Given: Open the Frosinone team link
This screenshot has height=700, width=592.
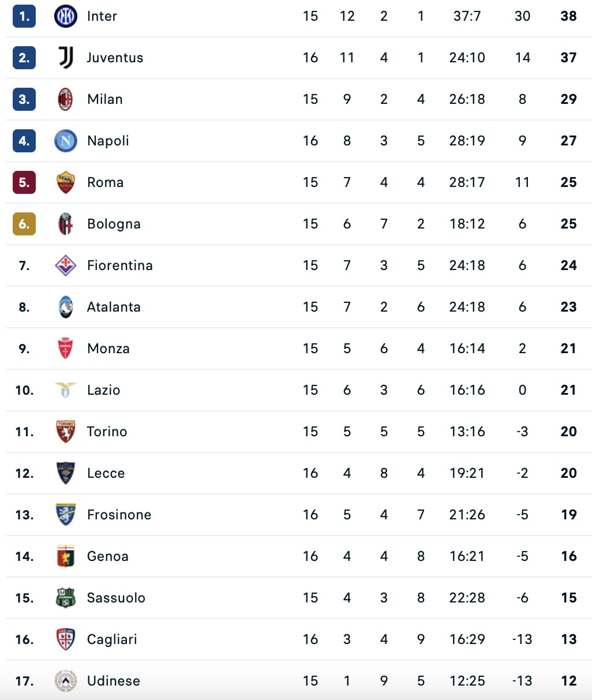Looking at the screenshot, I should point(119,515).
